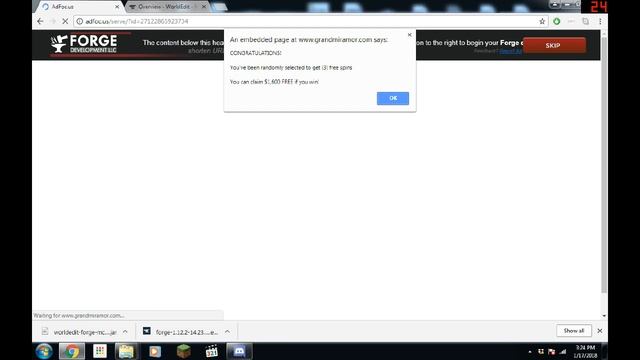Viewport: 640px width, 360px height.
Task: Click the Action Center flag tray icon
Action: 552,351
